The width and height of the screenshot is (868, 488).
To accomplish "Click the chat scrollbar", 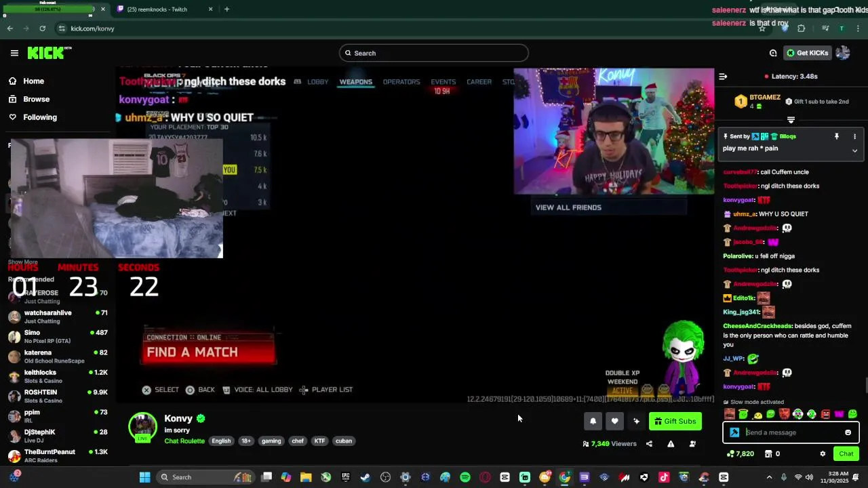I will coord(865,385).
